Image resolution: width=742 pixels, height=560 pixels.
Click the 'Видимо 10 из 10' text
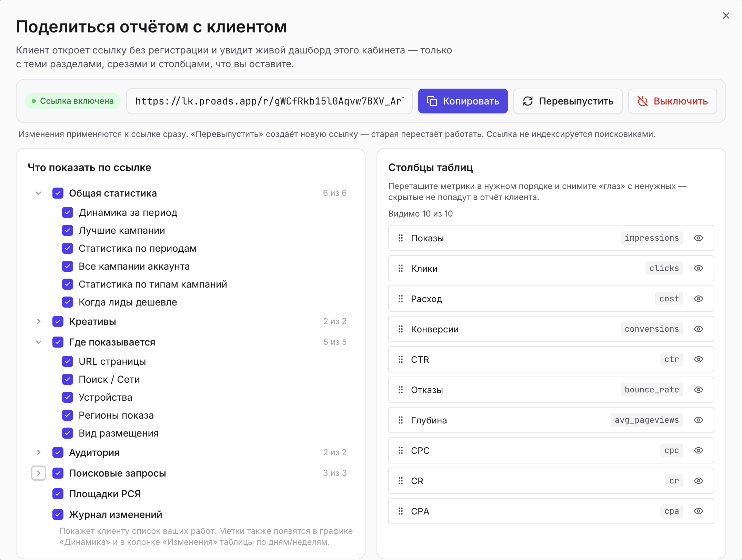coord(420,214)
